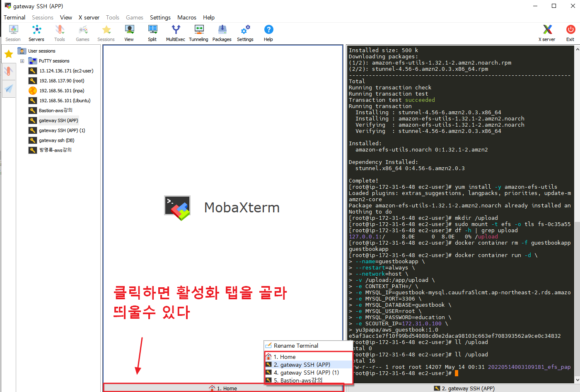Open the Sessions star toolbar icon
The image size is (580, 392).
click(x=106, y=33)
